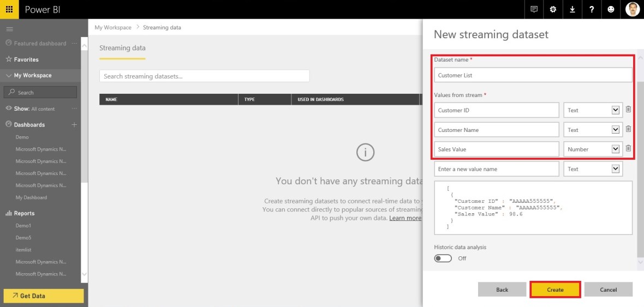Open type dropdown for Customer ID
The image size is (644, 307).
593,110
